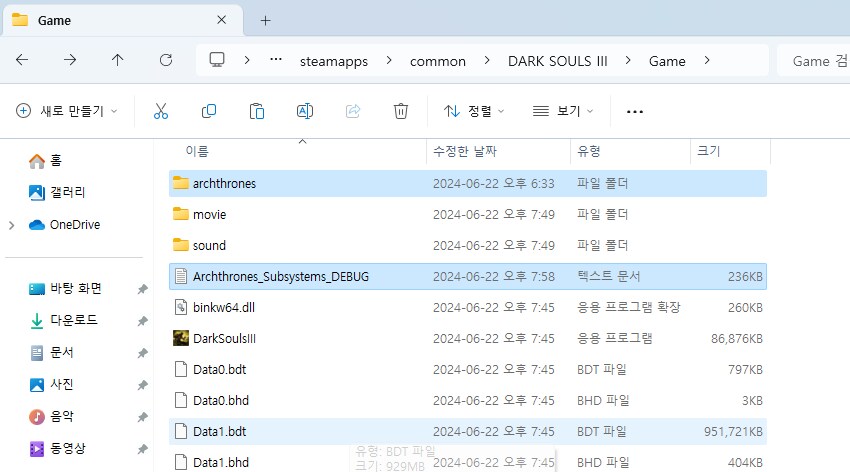Select the sound folder
This screenshot has height=472, width=850.
pyautogui.click(x=468, y=245)
